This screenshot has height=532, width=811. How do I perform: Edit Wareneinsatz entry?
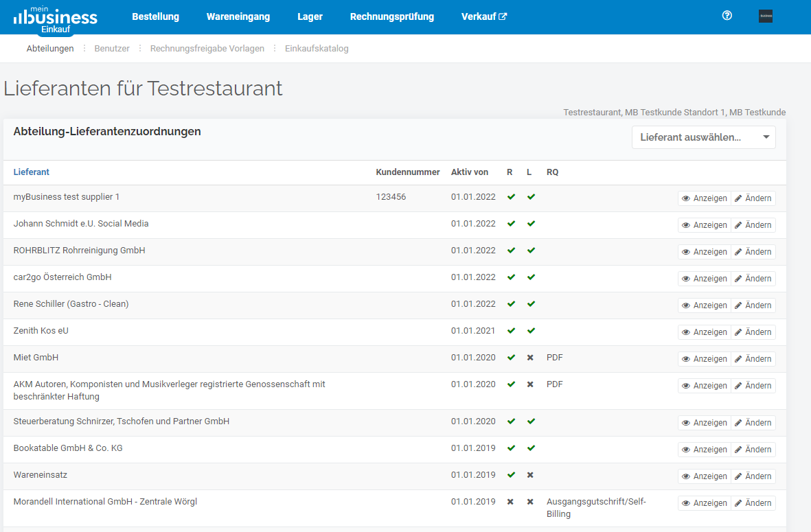click(x=753, y=476)
